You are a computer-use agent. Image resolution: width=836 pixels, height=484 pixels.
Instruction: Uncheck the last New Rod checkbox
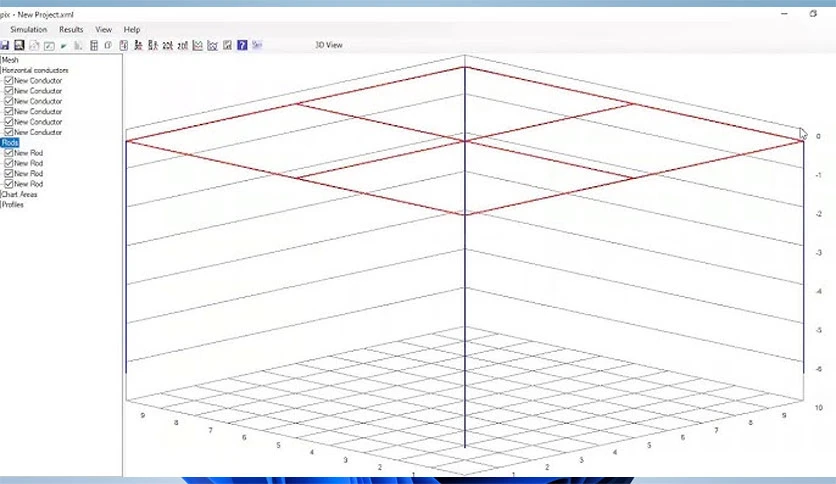coord(9,184)
